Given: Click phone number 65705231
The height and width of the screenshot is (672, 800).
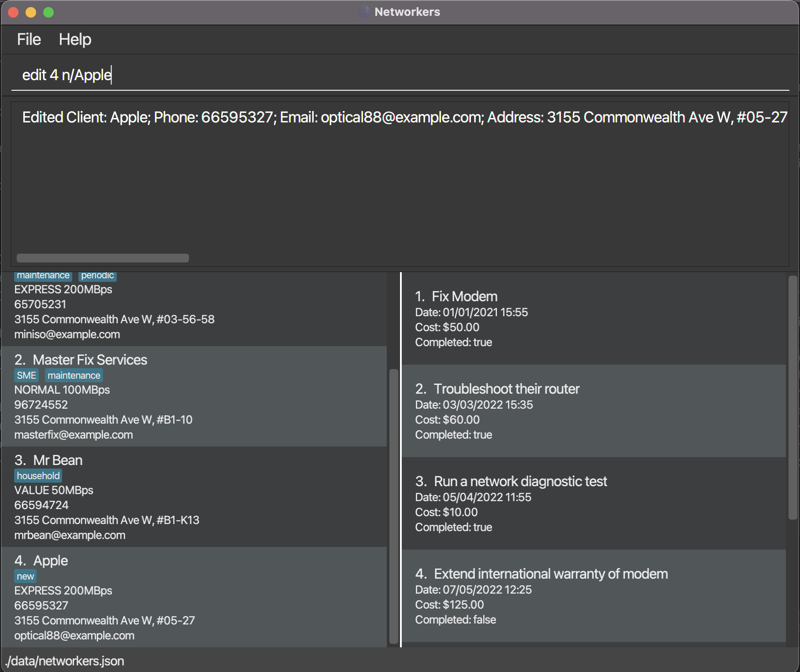Looking at the screenshot, I should coord(40,304).
